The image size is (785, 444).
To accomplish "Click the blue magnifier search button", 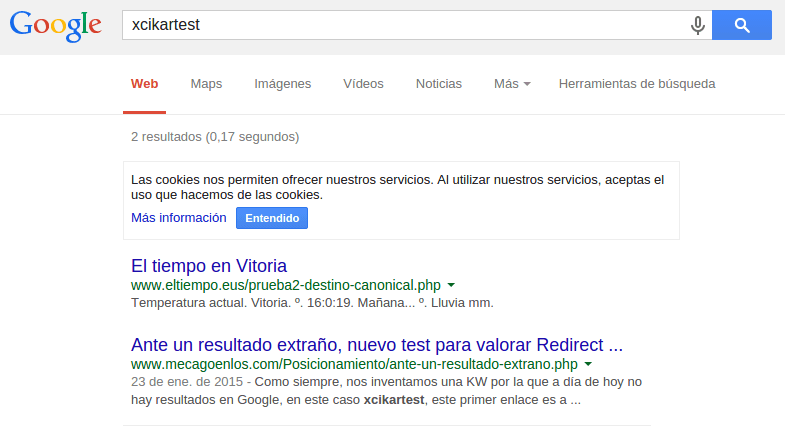I will [x=742, y=25].
